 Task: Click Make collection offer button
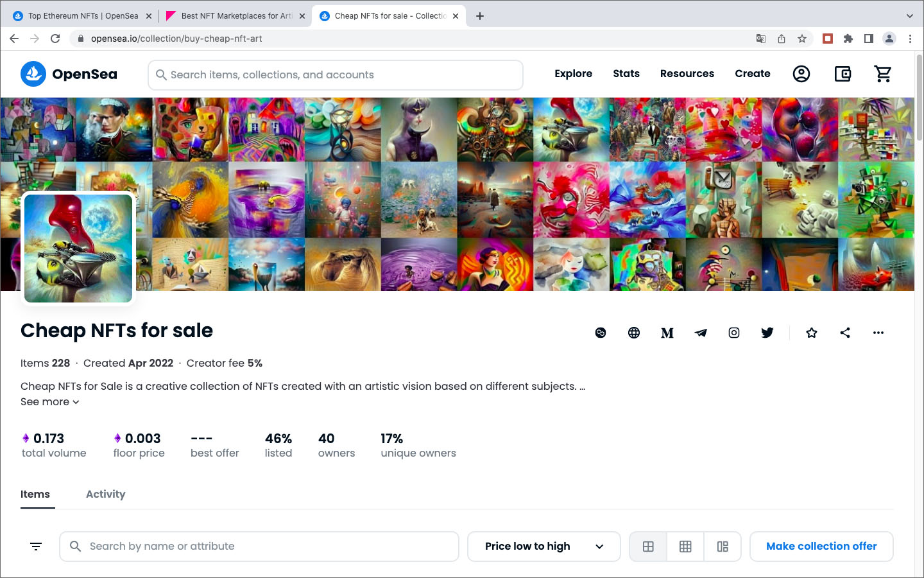[821, 547]
